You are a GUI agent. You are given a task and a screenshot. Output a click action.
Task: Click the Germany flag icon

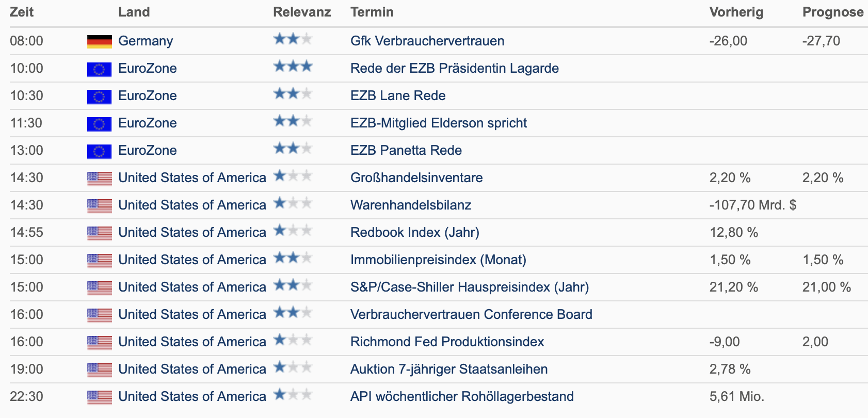[100, 41]
